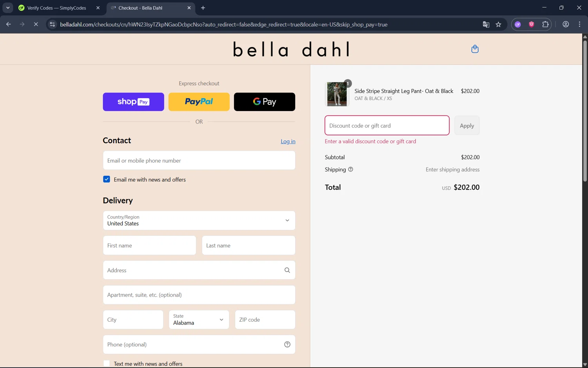
Task: Click the First name field
Action: coord(149,246)
